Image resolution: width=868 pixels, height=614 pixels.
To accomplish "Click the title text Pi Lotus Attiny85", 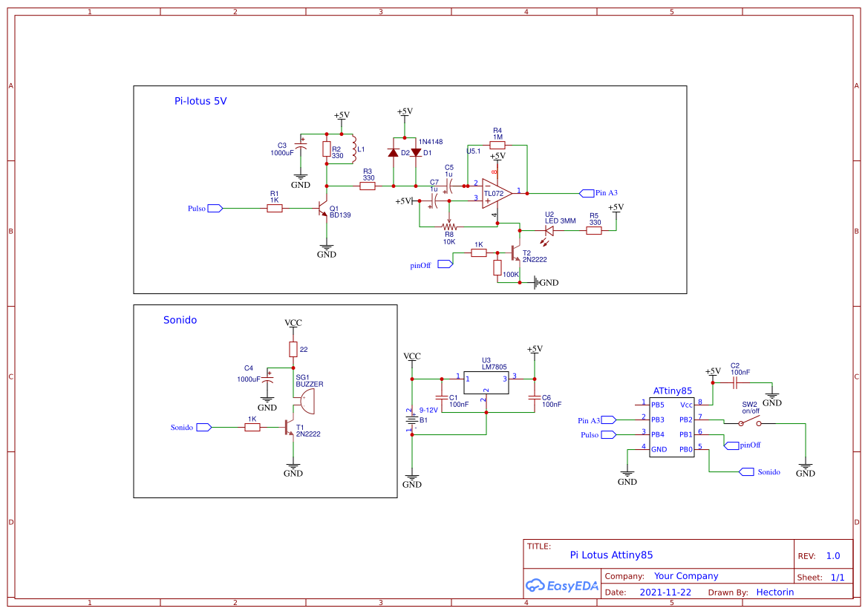I will click(x=611, y=555).
